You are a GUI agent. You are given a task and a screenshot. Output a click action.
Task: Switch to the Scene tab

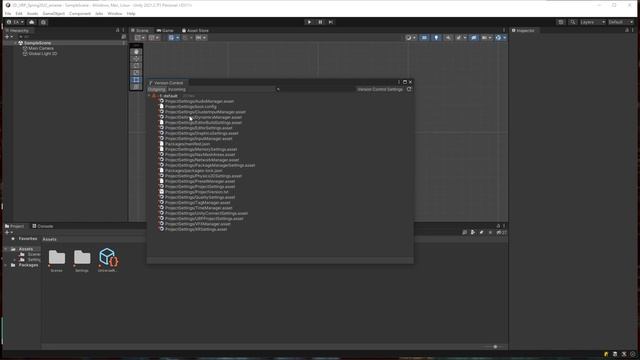[140, 31]
